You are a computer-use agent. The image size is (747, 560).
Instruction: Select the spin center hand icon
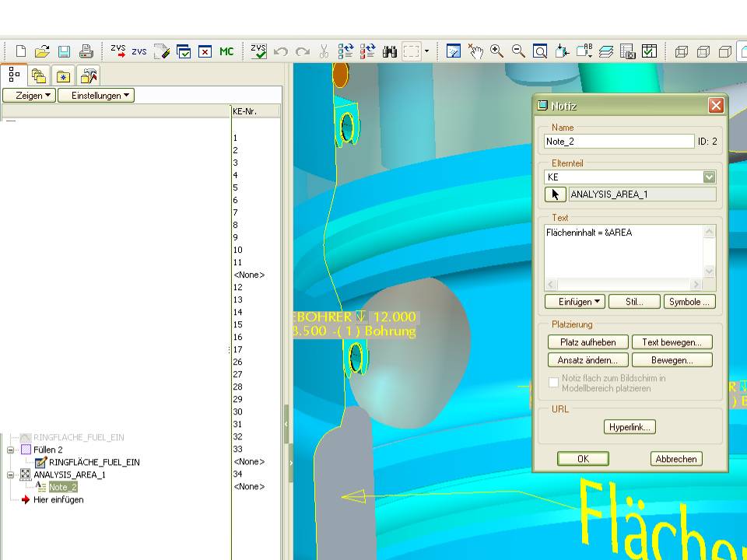pos(475,51)
